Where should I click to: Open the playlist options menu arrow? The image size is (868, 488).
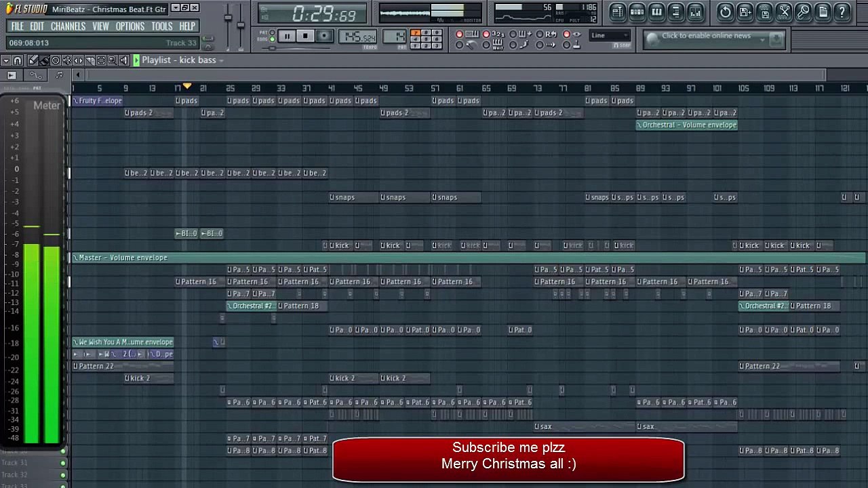(x=6, y=60)
